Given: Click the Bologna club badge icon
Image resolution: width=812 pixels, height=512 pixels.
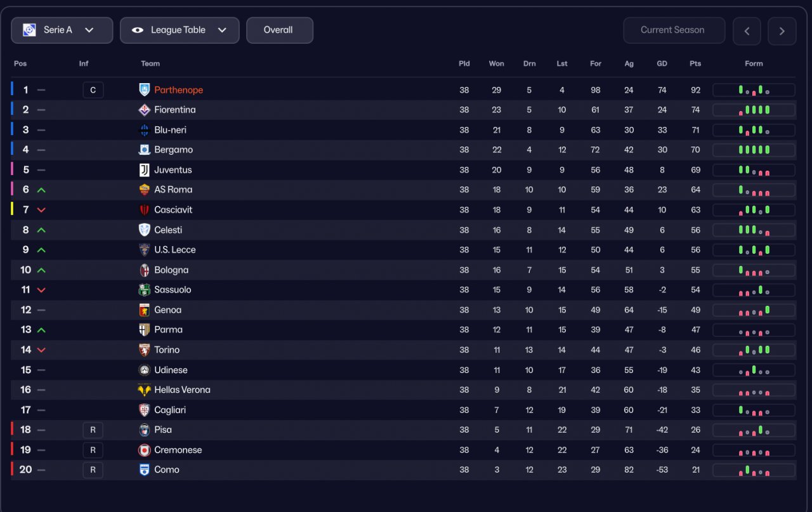Looking at the screenshot, I should 145,270.
